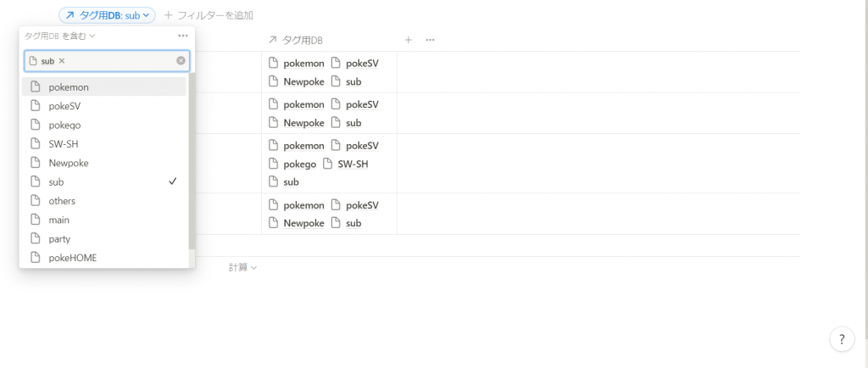
Task: Uncheck the selected sub option
Action: click(103, 181)
